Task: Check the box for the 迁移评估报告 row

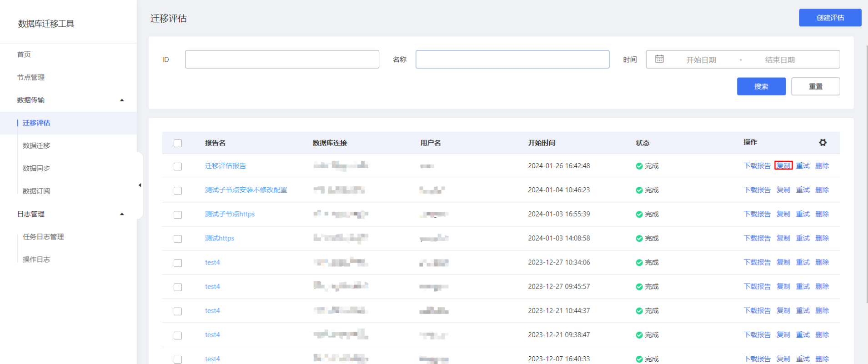Action: coord(178,166)
